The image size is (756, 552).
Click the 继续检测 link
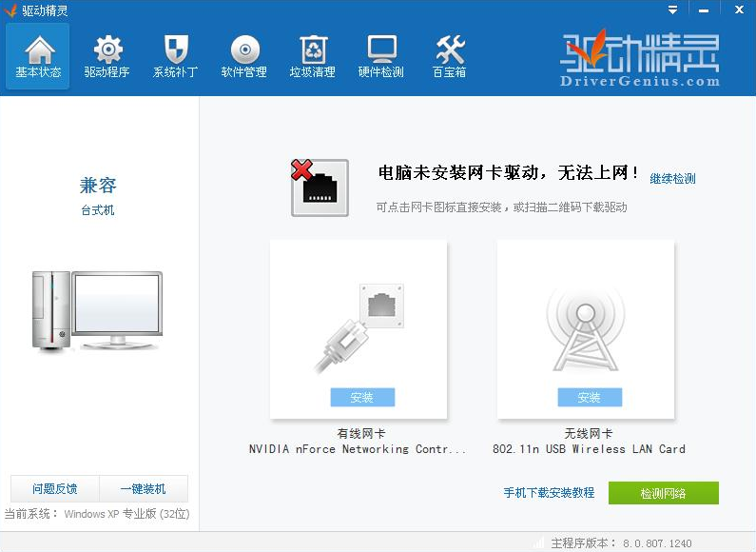click(672, 179)
